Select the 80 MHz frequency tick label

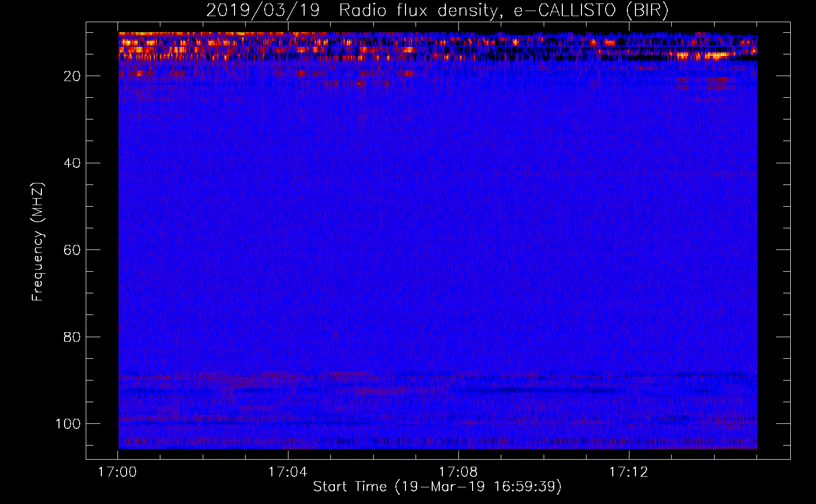(x=72, y=337)
